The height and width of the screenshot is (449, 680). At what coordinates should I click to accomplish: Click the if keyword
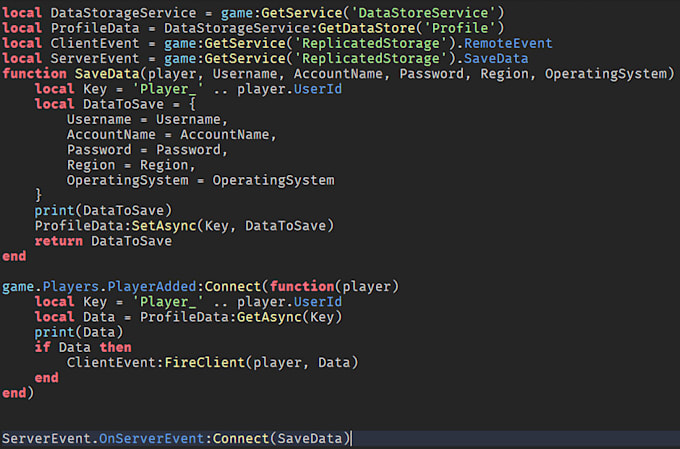coord(42,347)
